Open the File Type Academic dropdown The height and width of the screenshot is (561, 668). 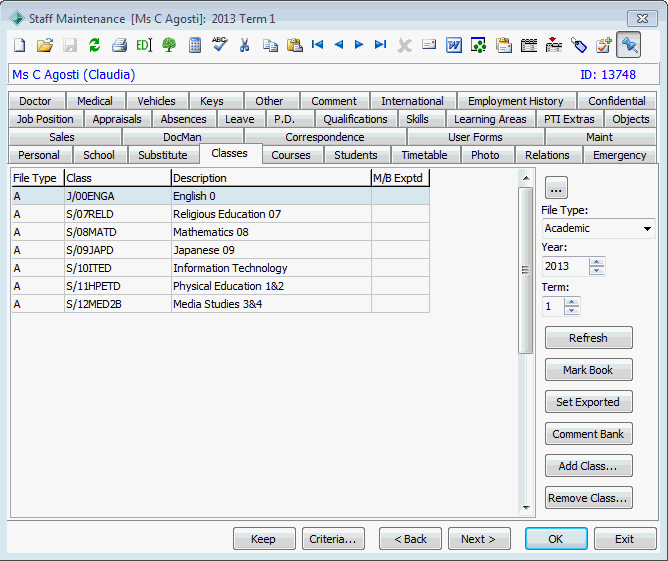click(647, 229)
